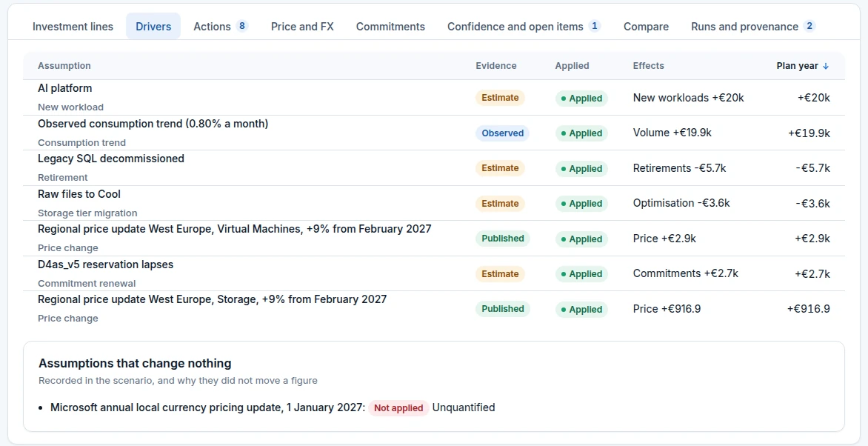Click the Estimate badge for AI platform

pos(500,98)
